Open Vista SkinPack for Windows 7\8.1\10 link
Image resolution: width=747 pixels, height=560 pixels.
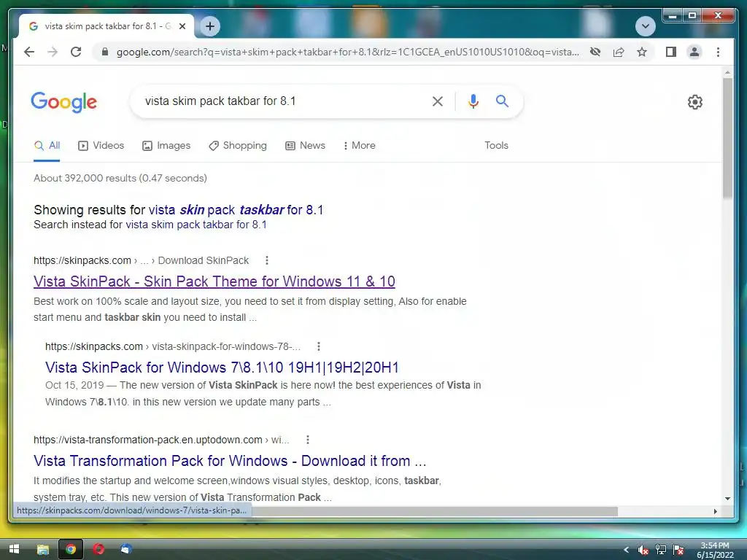click(222, 367)
